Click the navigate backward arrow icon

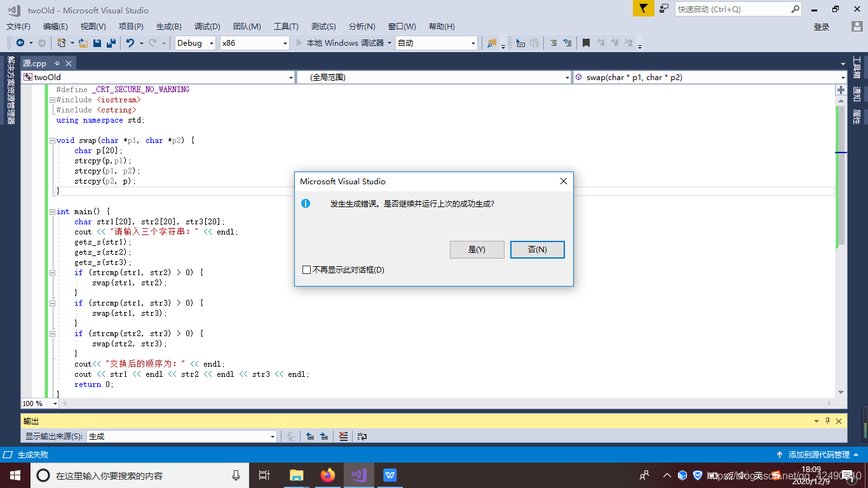point(20,43)
